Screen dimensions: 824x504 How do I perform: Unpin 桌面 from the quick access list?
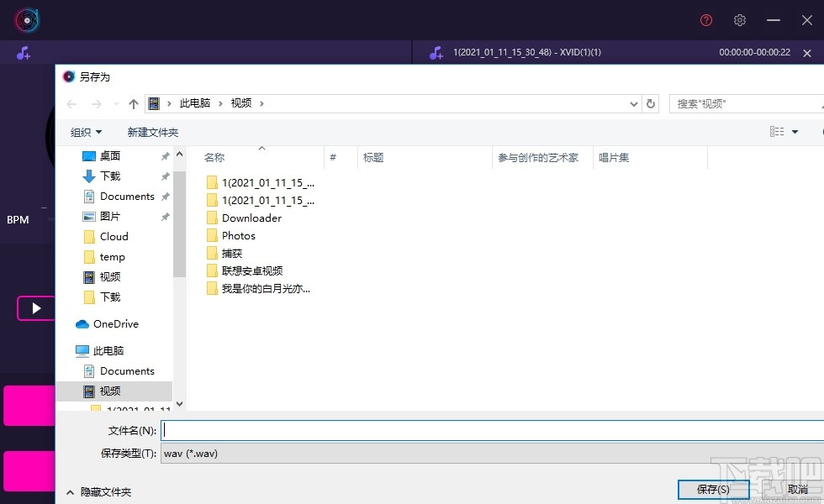click(165, 155)
